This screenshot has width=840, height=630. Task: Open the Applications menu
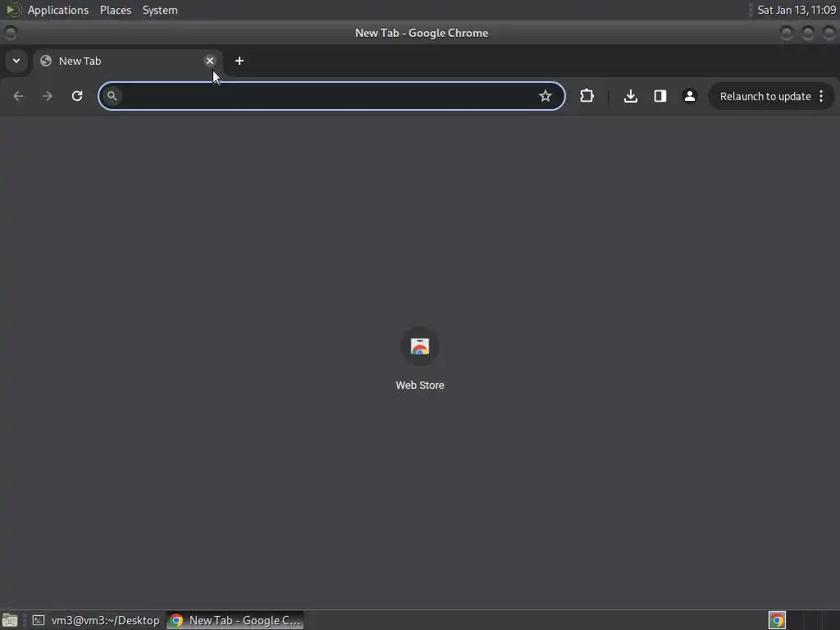pyautogui.click(x=58, y=10)
